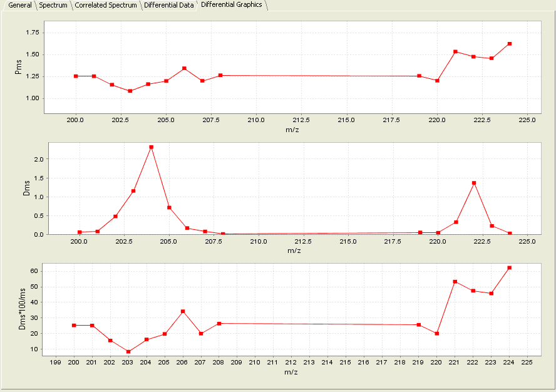Open the Differential Data tab
The image size is (556, 392).
point(168,5)
